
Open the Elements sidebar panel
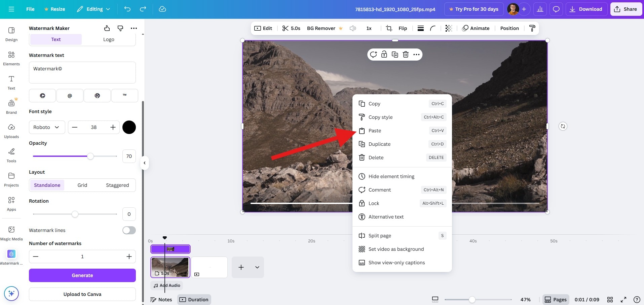11,58
